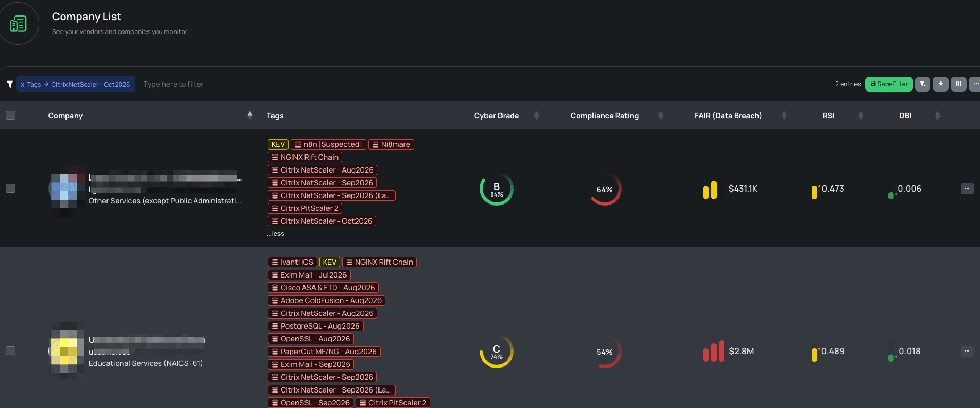Open the toolbar more-options ellipsis
This screenshot has height=408, width=980.
pyautogui.click(x=975, y=84)
